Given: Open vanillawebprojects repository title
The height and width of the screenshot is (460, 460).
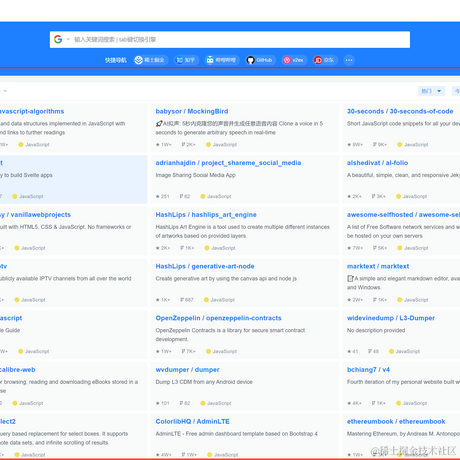Looking at the screenshot, I should (x=35, y=215).
